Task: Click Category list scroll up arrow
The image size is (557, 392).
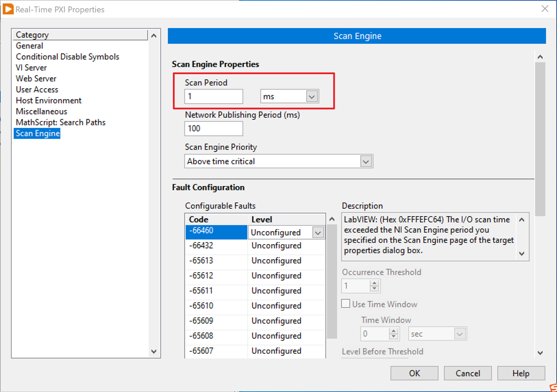Action: [154, 35]
